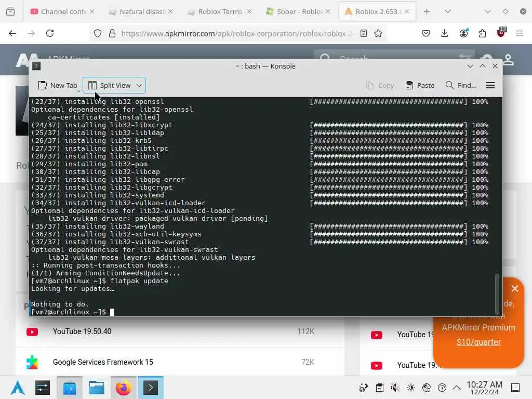The width and height of the screenshot is (532, 399).
Task: Click the Copy button in Konsole toolbar
Action: [x=380, y=86]
